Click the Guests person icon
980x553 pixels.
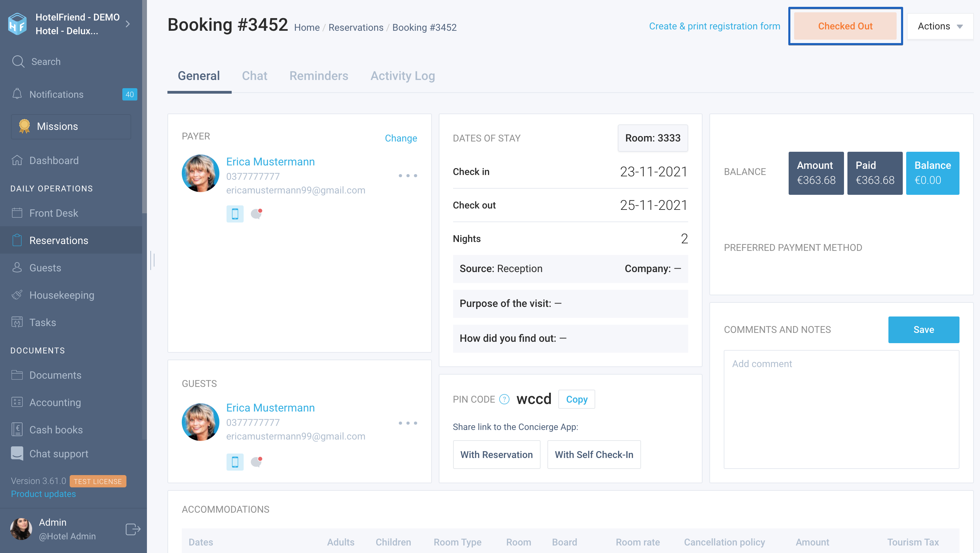coord(17,268)
